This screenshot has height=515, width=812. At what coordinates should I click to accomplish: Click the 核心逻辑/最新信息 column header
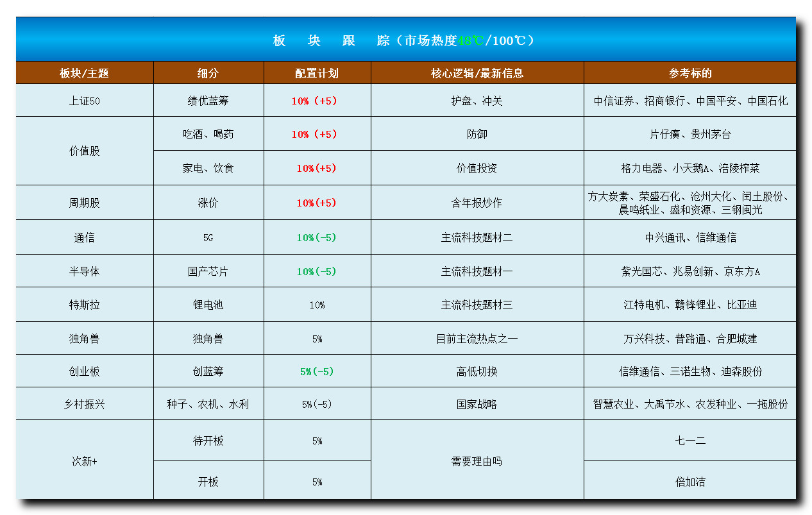click(x=477, y=73)
